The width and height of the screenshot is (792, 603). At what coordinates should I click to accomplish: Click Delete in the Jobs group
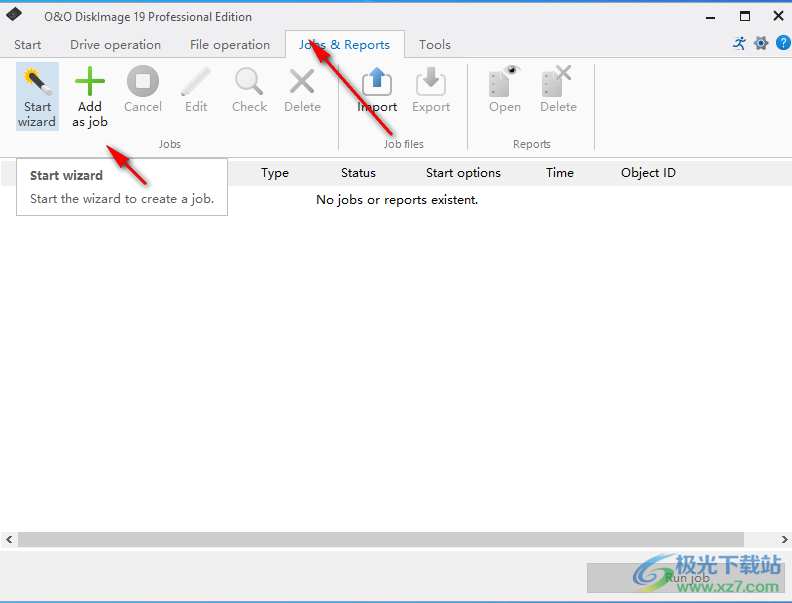(303, 89)
